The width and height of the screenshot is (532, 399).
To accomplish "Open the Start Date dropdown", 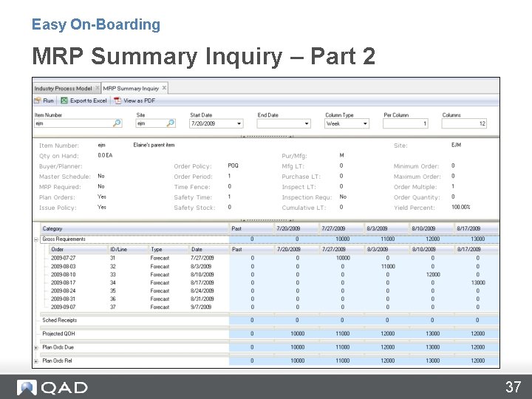I will (x=239, y=123).
